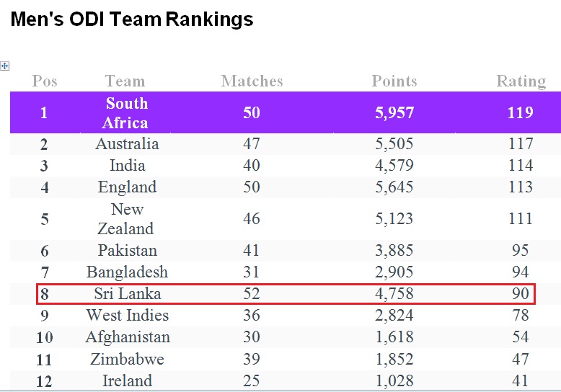This screenshot has height=392, width=561.
Task: Click the Ireland team name
Action: pyautogui.click(x=128, y=380)
